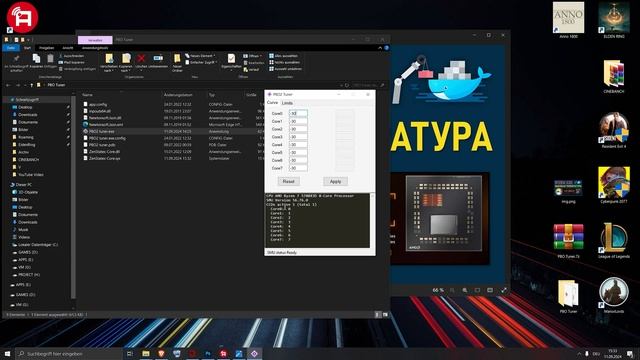Open the Anwendungstools ribbon tab
Image resolution: width=640 pixels, height=360 pixels.
[95, 48]
